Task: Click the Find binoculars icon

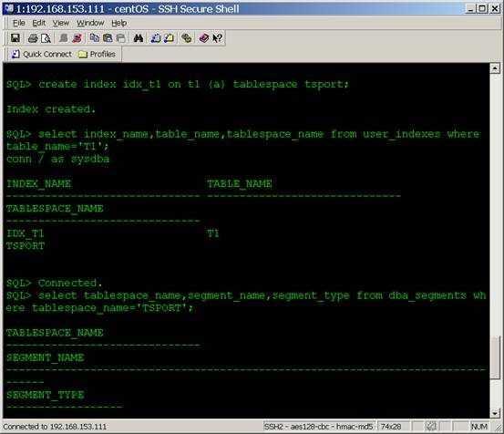Action: tap(139, 38)
